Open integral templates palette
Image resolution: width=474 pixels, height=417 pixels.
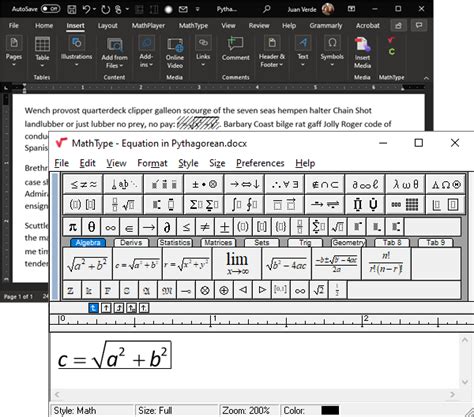click(x=244, y=204)
